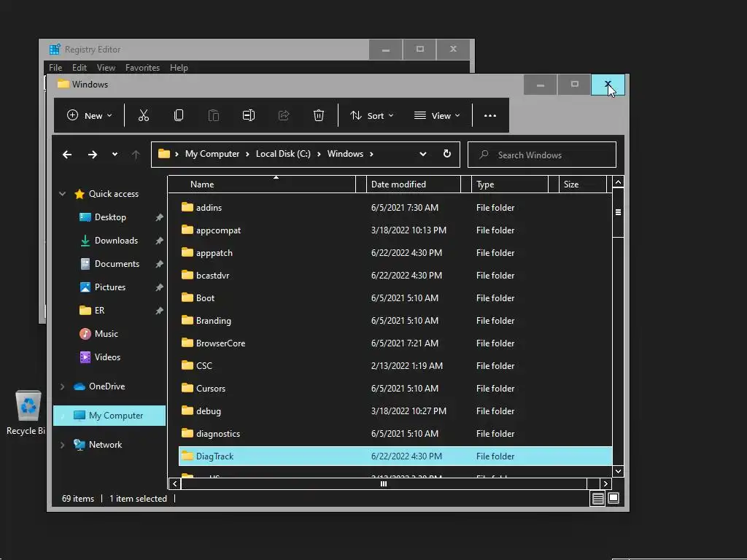Click Local Disk (C:) breadcrumb

(x=283, y=154)
